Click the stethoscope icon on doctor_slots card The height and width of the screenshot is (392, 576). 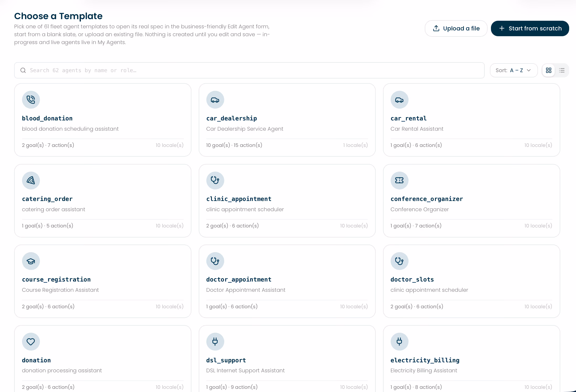coord(399,261)
